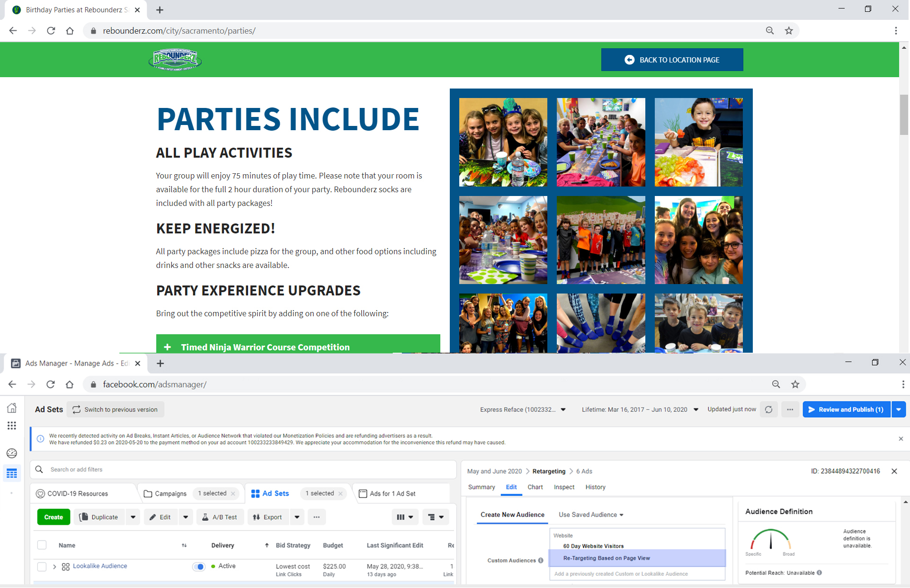Click the Review and Publish button

click(846, 409)
